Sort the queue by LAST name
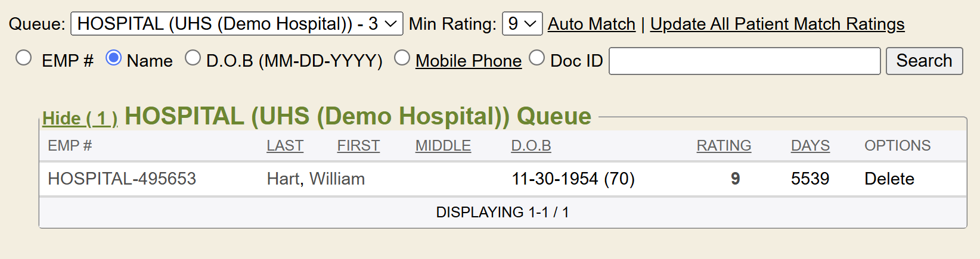 coord(285,146)
